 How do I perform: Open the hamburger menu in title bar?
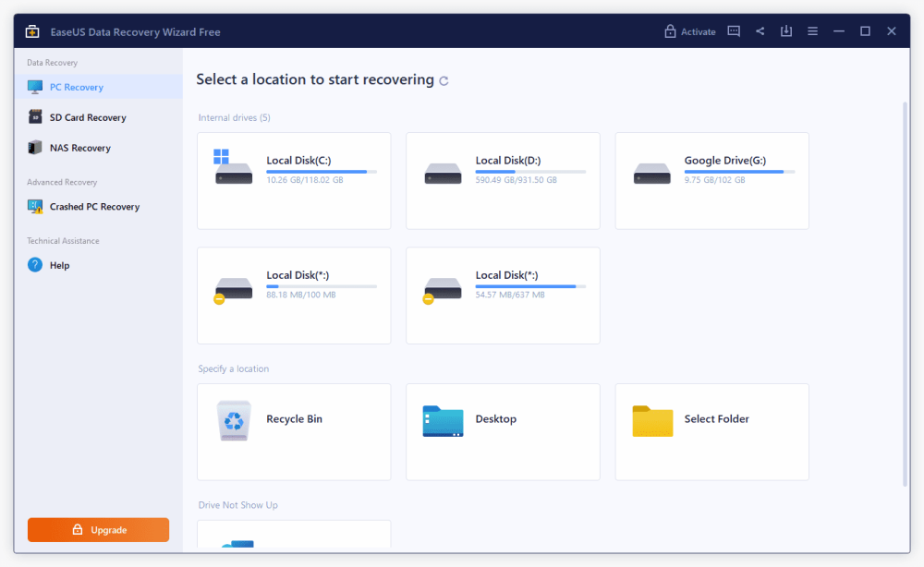[813, 31]
